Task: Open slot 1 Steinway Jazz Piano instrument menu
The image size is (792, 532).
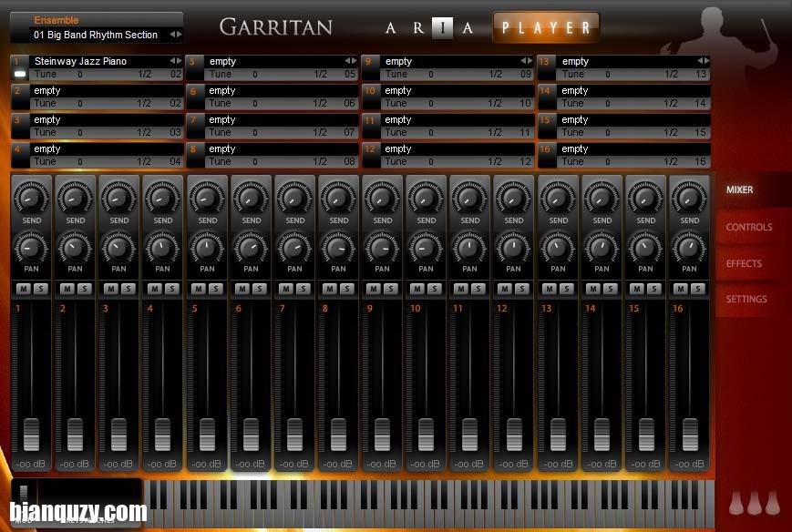Action: (x=176, y=60)
